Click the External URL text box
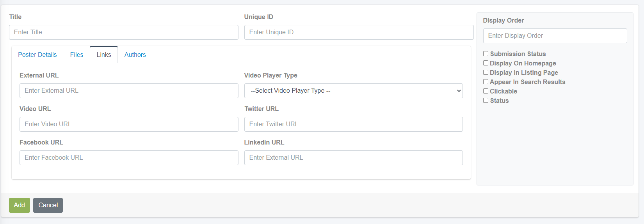 coord(129,91)
